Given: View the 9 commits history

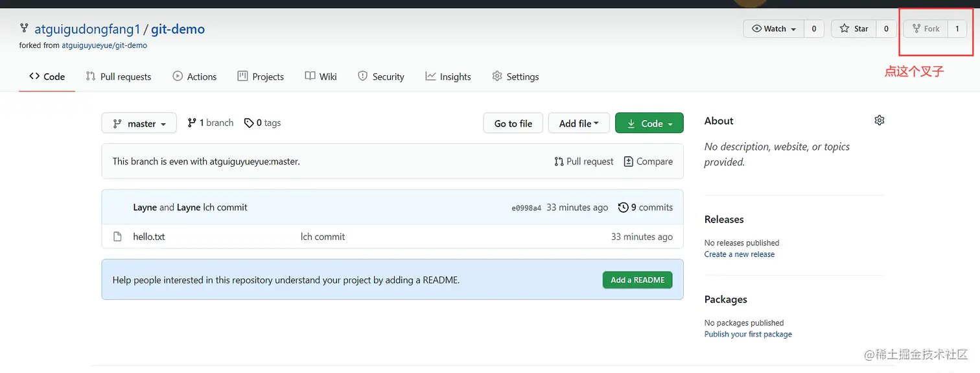Looking at the screenshot, I should pos(646,208).
